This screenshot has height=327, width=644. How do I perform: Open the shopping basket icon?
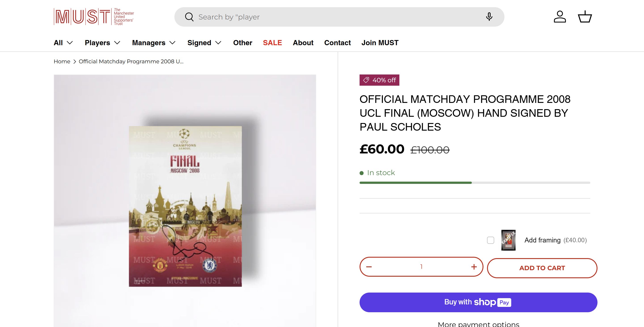[585, 17]
